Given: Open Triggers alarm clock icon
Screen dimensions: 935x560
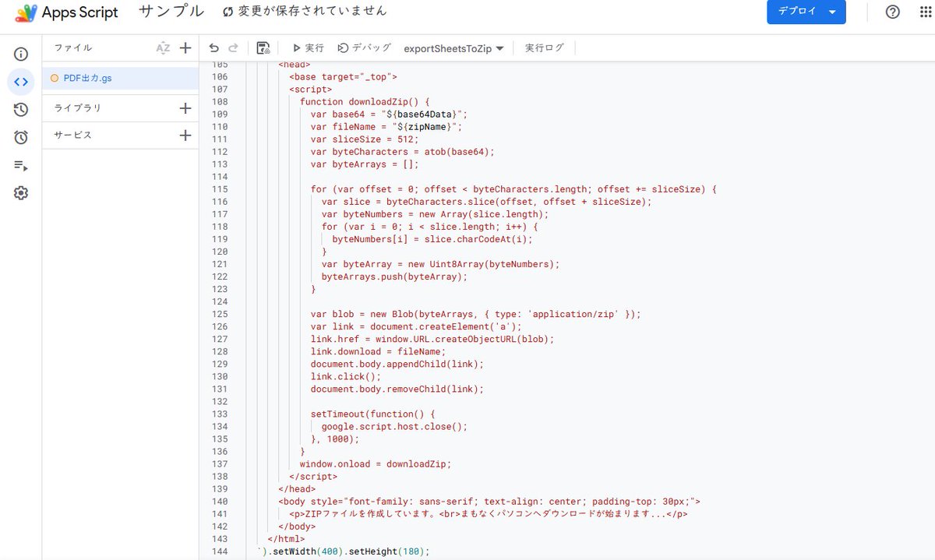Looking at the screenshot, I should pyautogui.click(x=21, y=138).
